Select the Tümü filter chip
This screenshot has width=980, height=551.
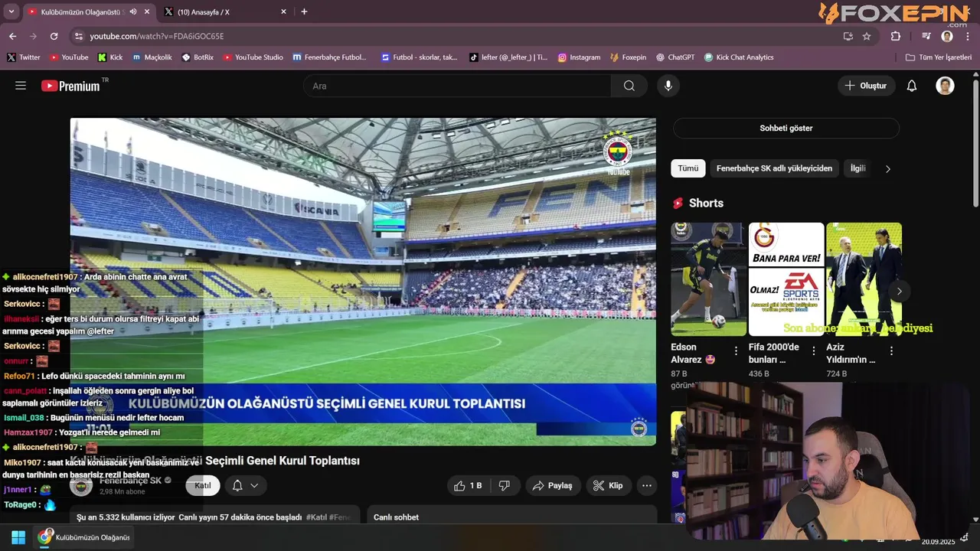click(688, 168)
